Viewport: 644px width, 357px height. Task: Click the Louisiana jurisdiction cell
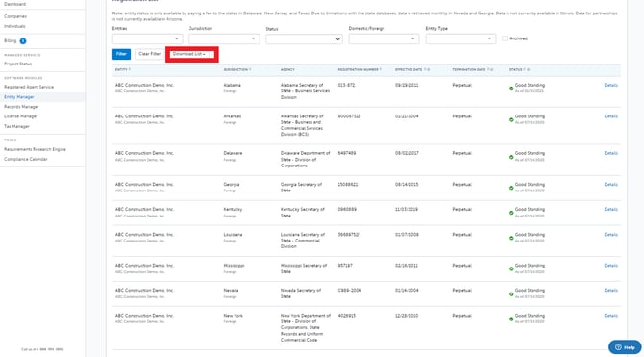233,235
